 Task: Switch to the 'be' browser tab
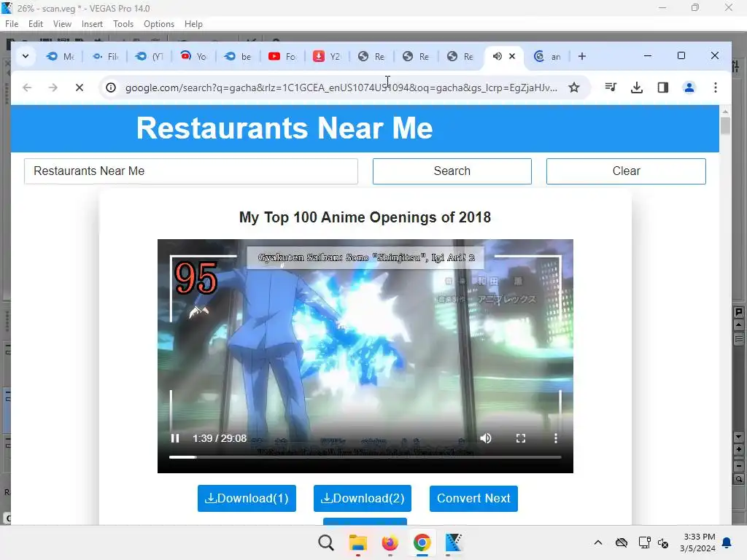tap(239, 56)
